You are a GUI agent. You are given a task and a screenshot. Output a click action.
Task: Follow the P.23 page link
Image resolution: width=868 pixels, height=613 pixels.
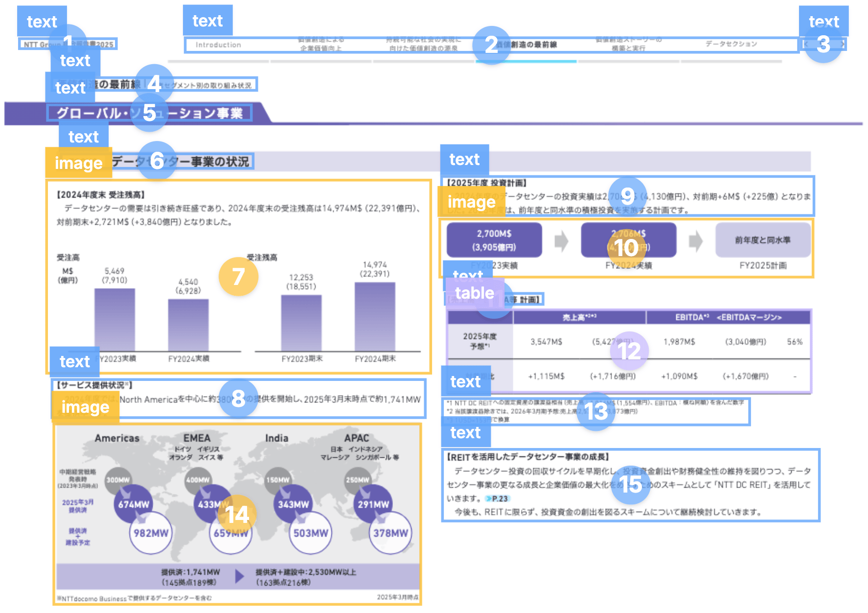pyautogui.click(x=497, y=498)
